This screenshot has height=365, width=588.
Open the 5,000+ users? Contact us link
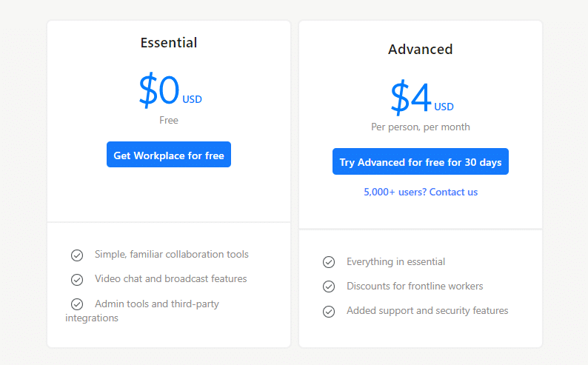coord(421,192)
